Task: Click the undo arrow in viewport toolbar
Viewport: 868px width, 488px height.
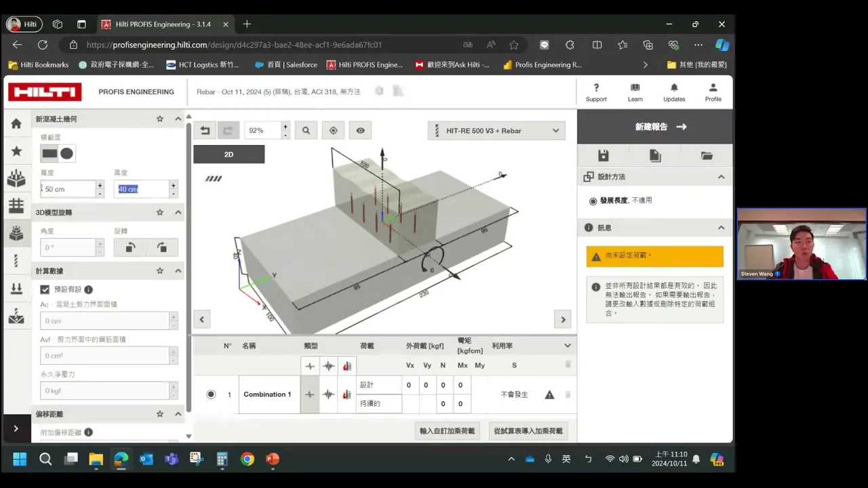Action: 205,130
